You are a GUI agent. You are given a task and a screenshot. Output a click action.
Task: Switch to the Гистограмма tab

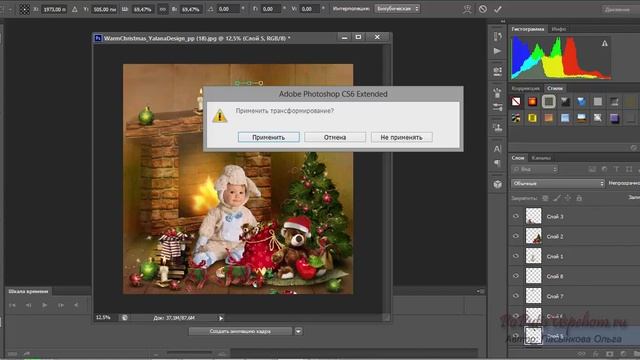pos(527,29)
